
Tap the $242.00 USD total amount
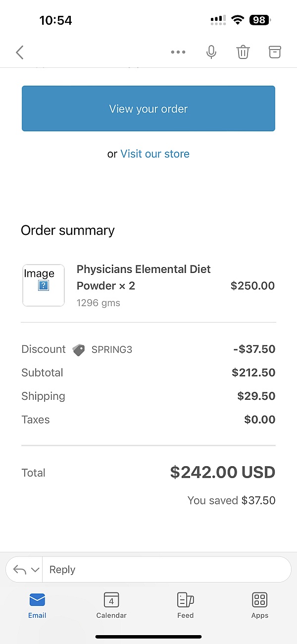[x=223, y=472]
